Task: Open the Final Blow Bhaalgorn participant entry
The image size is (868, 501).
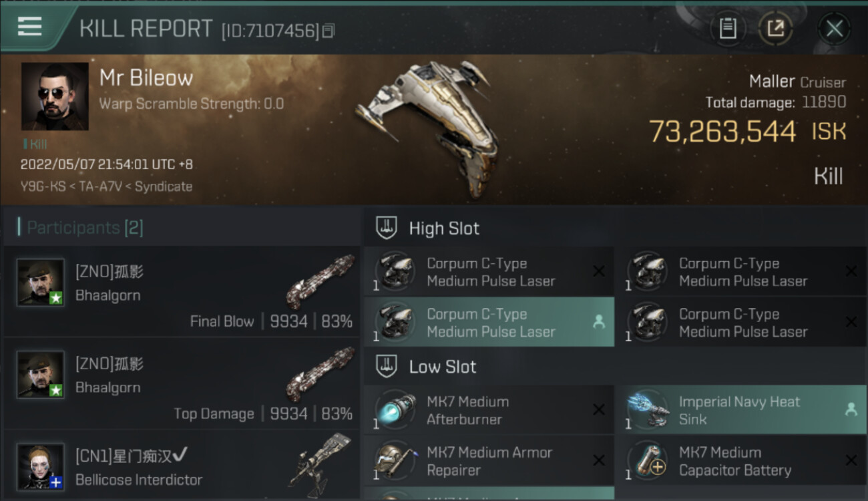Action: [182, 291]
